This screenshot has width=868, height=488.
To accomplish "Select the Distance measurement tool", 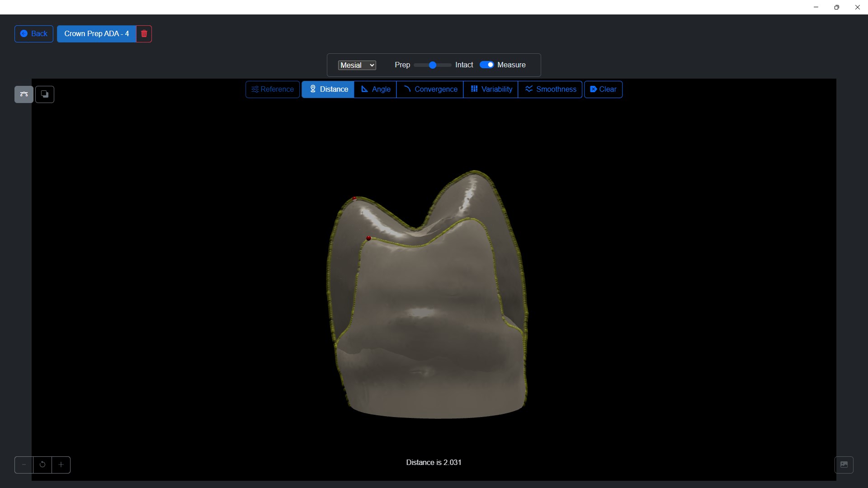I will point(328,89).
